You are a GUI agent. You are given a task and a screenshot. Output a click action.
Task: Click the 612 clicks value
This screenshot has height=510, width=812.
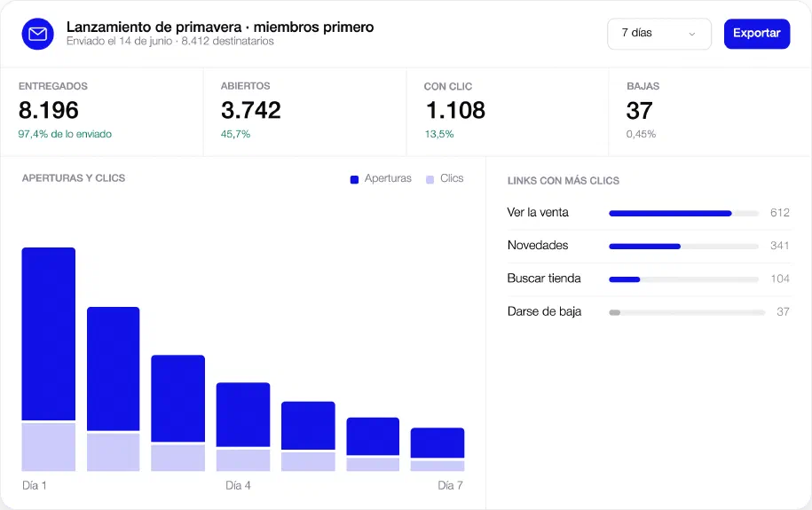point(780,213)
